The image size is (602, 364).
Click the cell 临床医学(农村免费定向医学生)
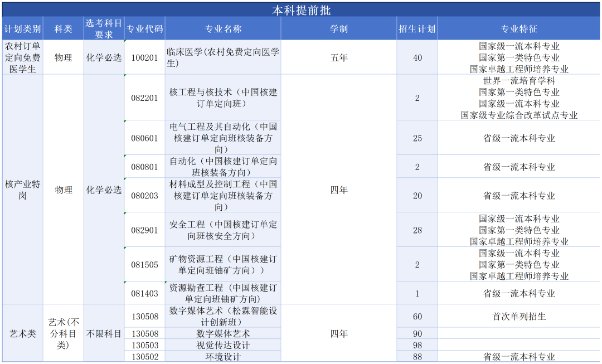click(223, 57)
